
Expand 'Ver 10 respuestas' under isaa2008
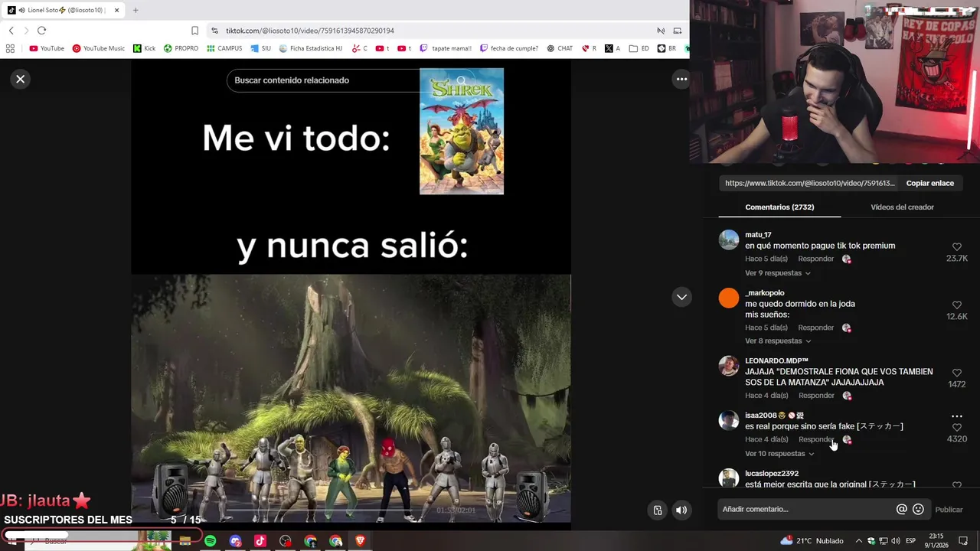coord(779,454)
